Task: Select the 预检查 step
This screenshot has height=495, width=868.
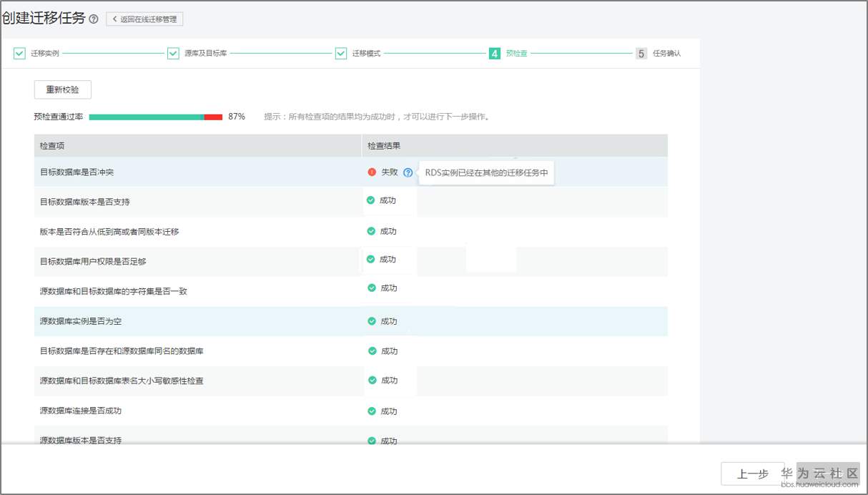Action: (x=516, y=54)
